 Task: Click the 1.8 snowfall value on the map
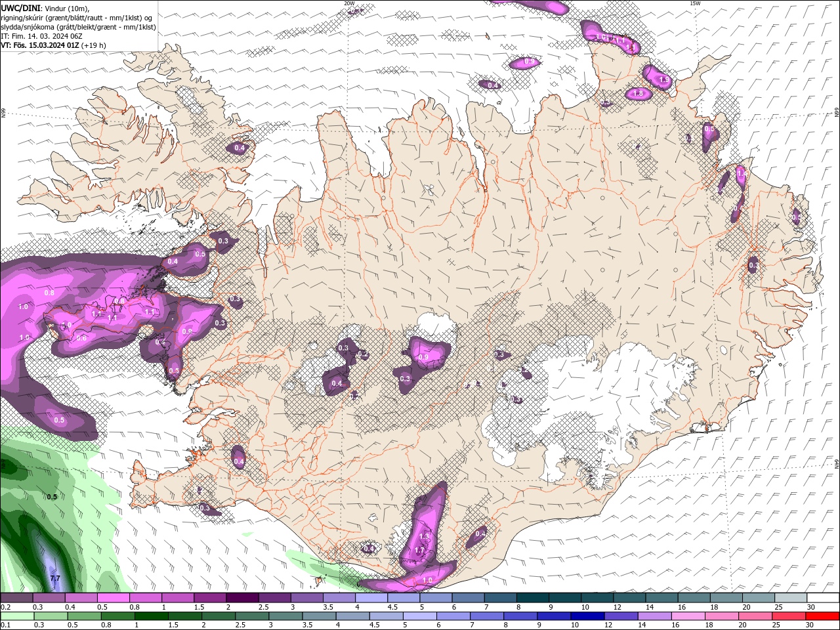[638, 94]
